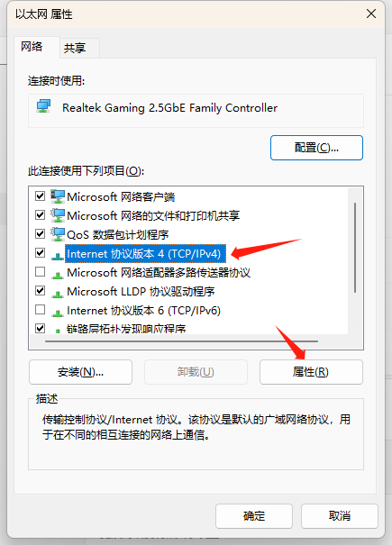Screen dimensions: 392x545
Task: Click the horizontal scrollbar under items list
Action: (181, 341)
